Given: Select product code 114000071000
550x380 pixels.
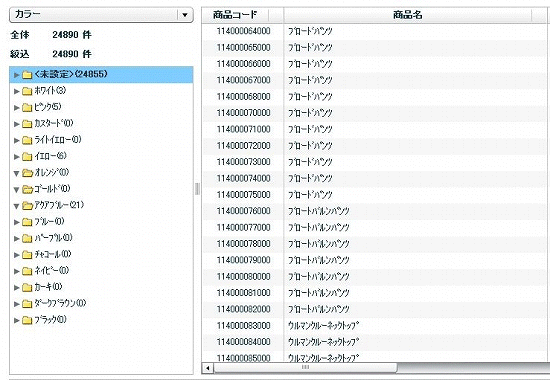Looking at the screenshot, I should [x=243, y=129].
